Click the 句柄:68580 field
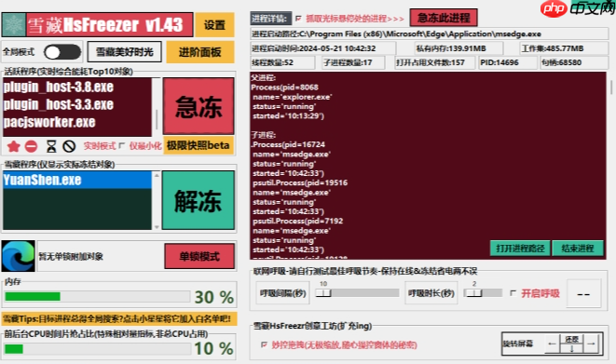This screenshot has height=364, width=616. (574, 62)
